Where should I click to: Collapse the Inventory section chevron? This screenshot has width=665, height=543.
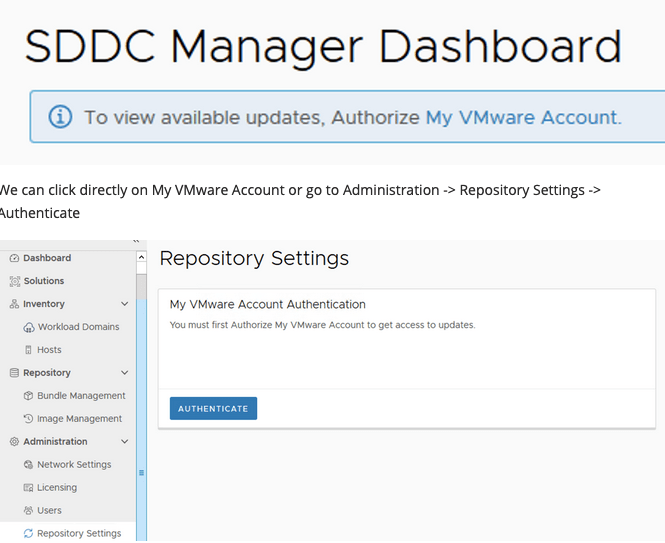pos(124,304)
